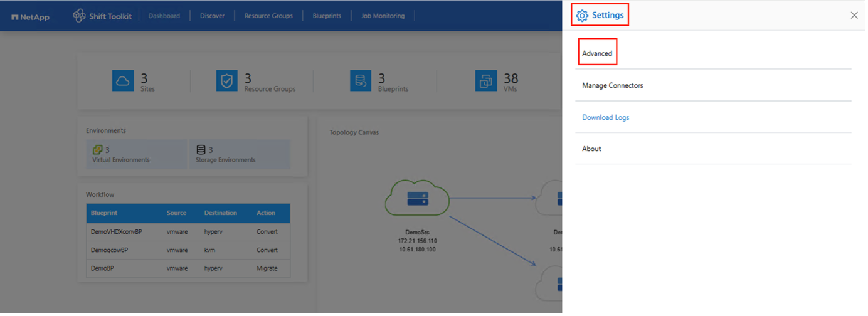The width and height of the screenshot is (868, 316).
Task: Click the Topology Canvas heading
Action: 355,133
